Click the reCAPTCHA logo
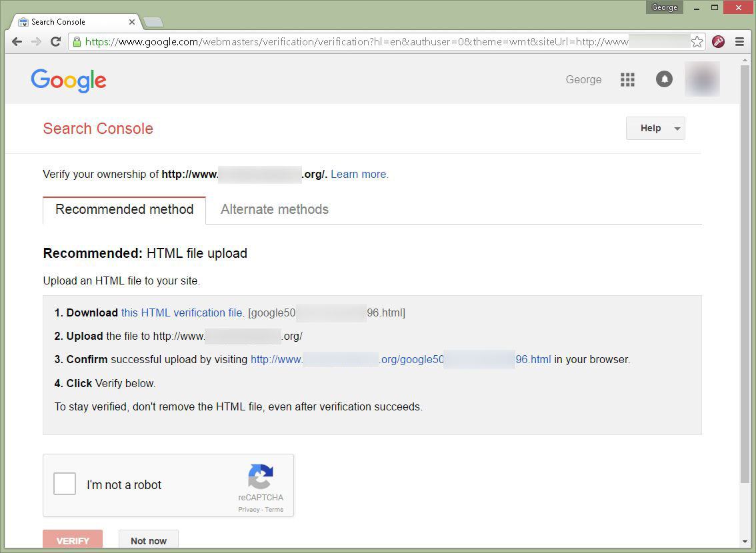 (x=261, y=476)
